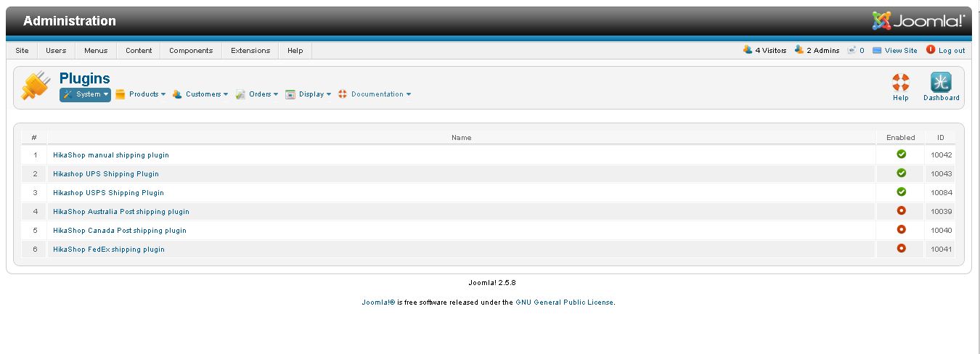Open Hikashop USPS Shipping Plugin link
980x354 pixels.
click(109, 193)
